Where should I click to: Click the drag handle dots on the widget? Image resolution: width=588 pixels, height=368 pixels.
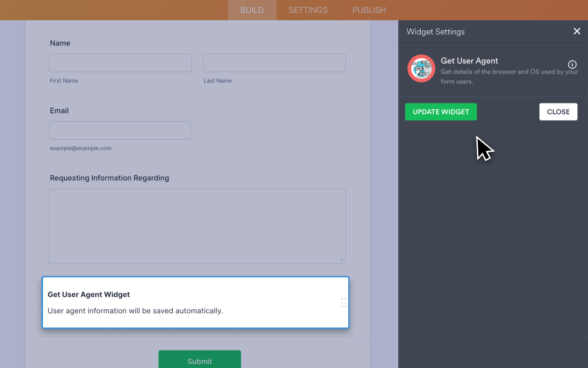pyautogui.click(x=343, y=302)
